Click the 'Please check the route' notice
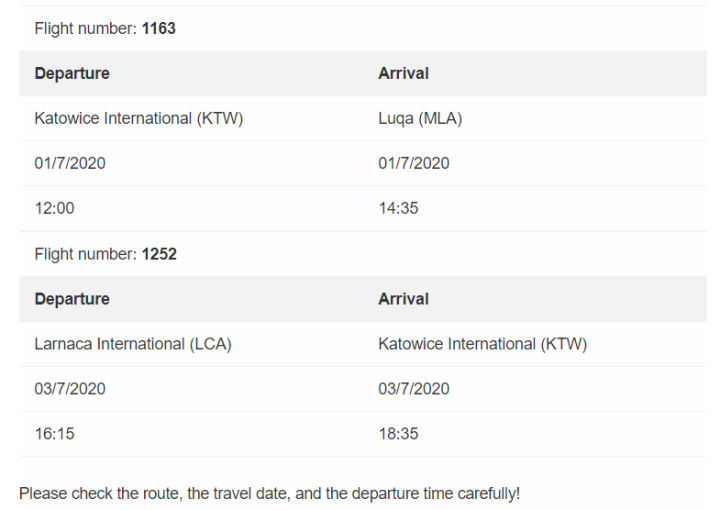720x510 pixels. coord(269,493)
